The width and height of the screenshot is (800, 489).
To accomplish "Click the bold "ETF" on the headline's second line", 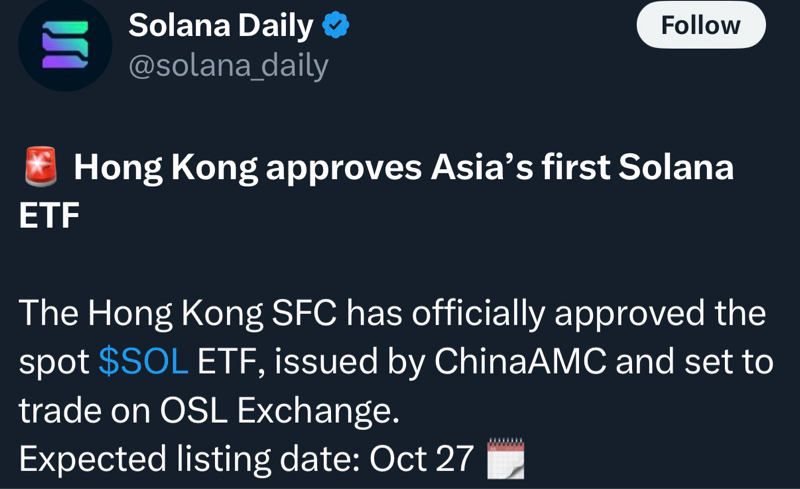I will click(x=49, y=214).
